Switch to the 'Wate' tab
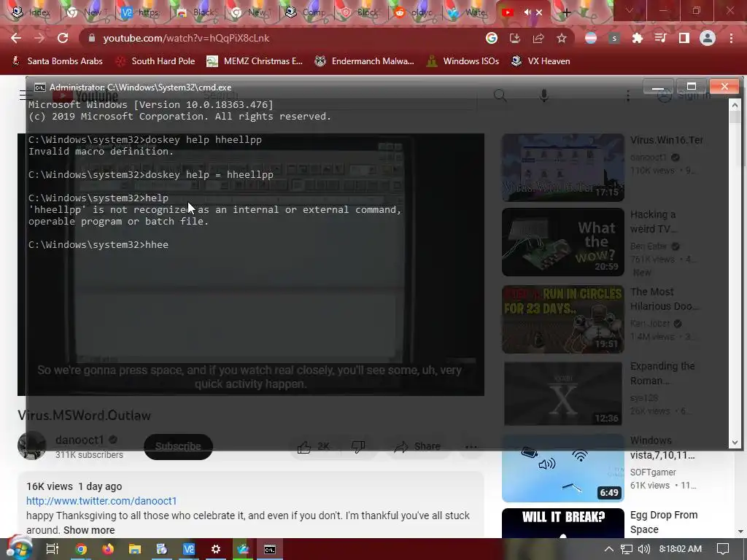Viewport: 747px width, 560px height. (x=470, y=12)
